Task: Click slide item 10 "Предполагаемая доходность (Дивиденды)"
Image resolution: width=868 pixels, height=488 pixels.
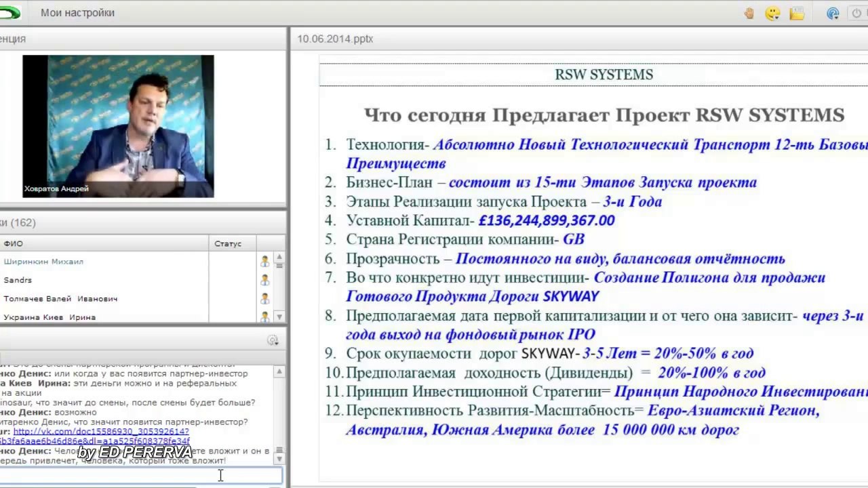Action: [490, 372]
